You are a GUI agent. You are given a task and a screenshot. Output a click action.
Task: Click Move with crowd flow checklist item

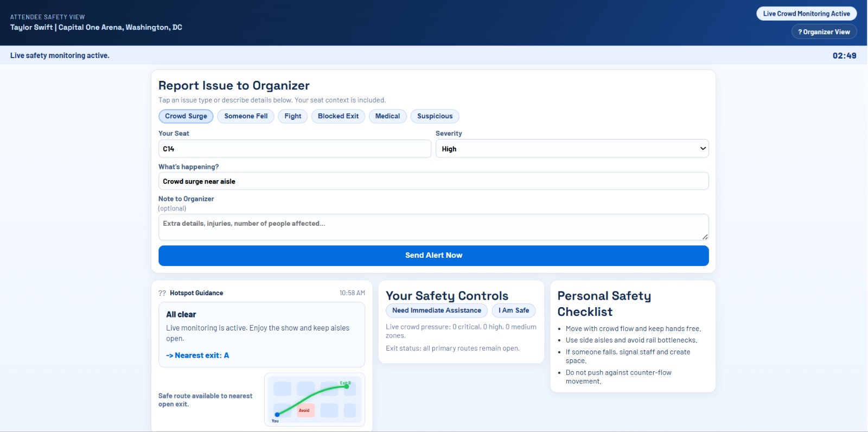pos(633,329)
